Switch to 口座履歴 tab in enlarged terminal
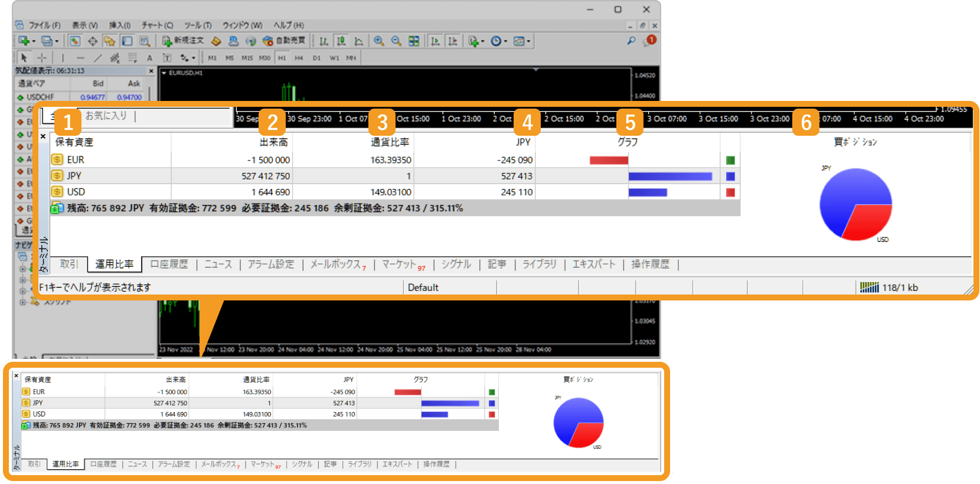This screenshot has width=980, height=484. (169, 264)
